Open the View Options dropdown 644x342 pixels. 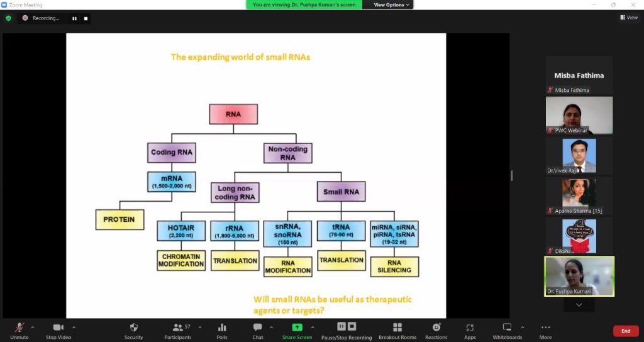tap(391, 4)
